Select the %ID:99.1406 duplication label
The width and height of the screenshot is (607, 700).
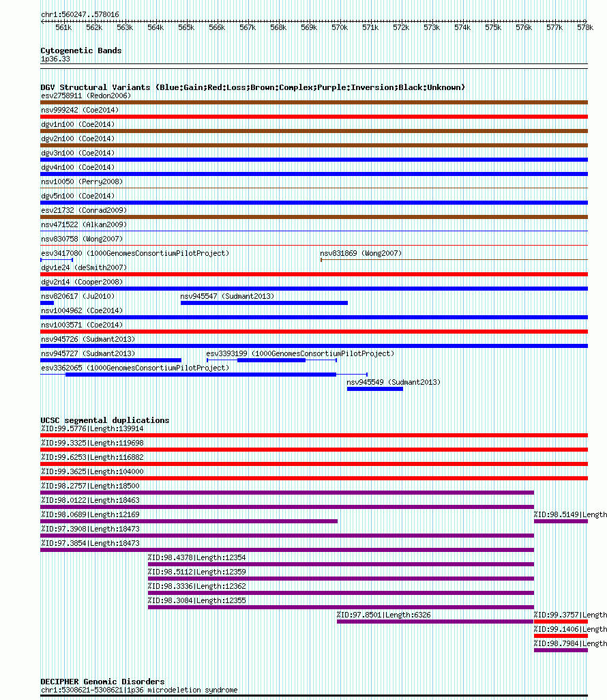pos(570,629)
